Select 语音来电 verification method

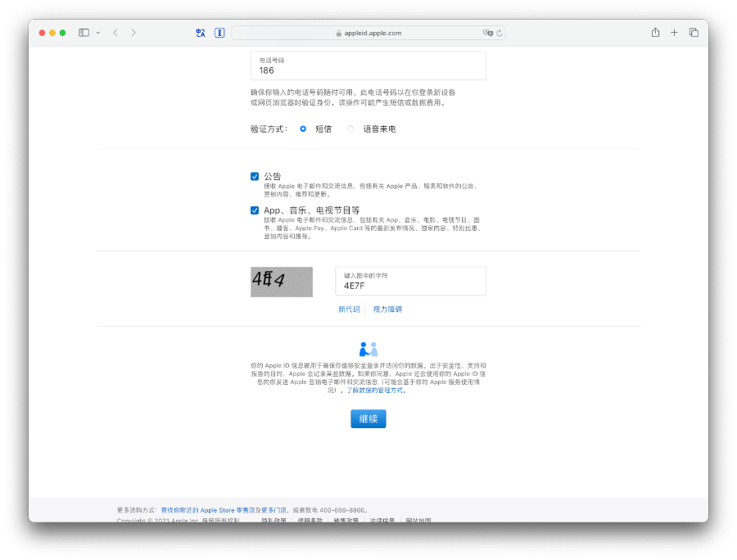click(x=350, y=129)
